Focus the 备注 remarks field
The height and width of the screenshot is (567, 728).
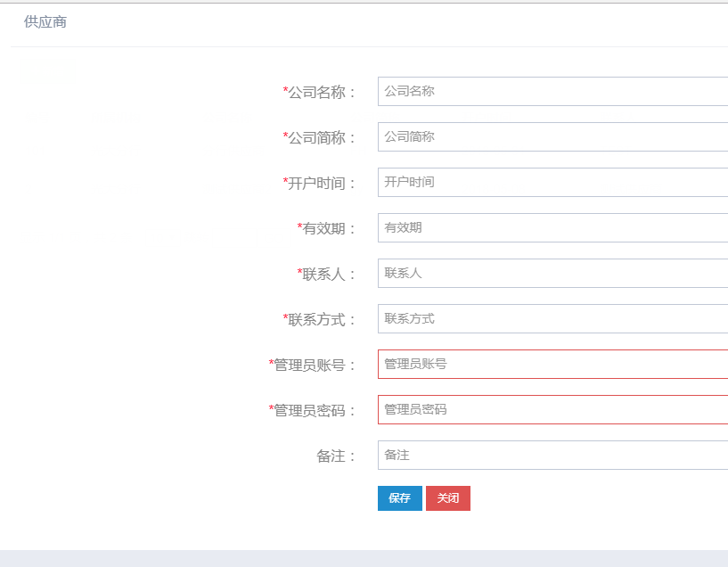coord(553,456)
